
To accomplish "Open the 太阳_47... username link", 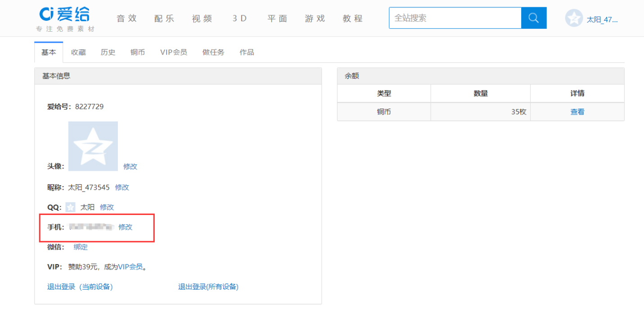I will pos(602,19).
